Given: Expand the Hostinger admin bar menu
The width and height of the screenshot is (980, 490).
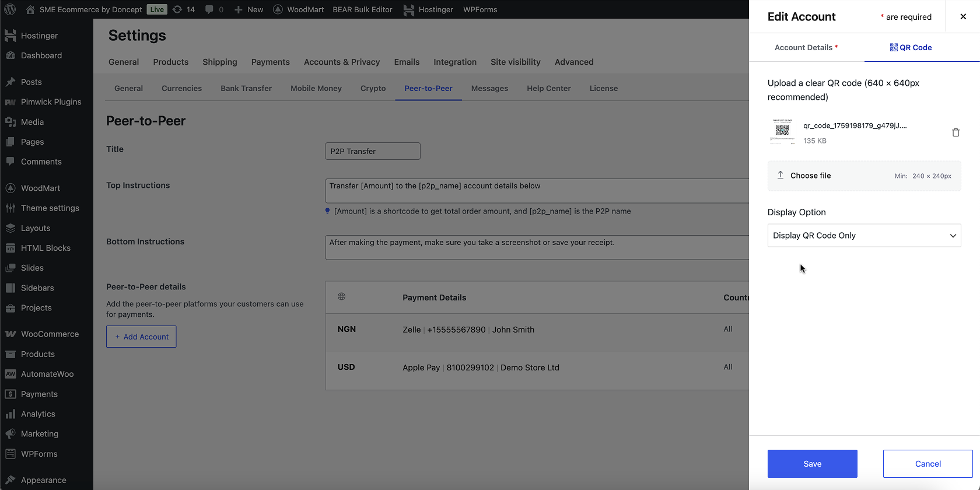Looking at the screenshot, I should point(428,9).
